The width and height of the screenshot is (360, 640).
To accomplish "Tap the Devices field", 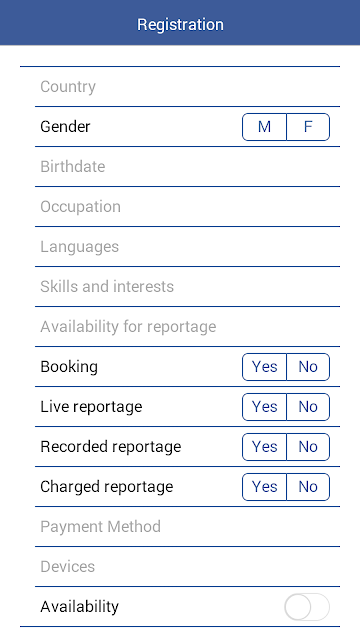I will (x=187, y=567).
